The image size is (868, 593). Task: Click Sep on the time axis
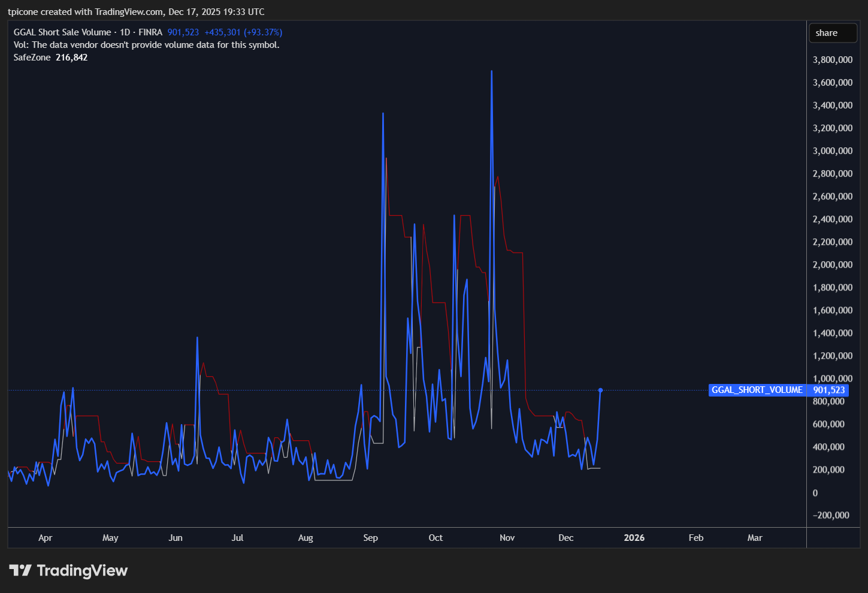(x=370, y=537)
